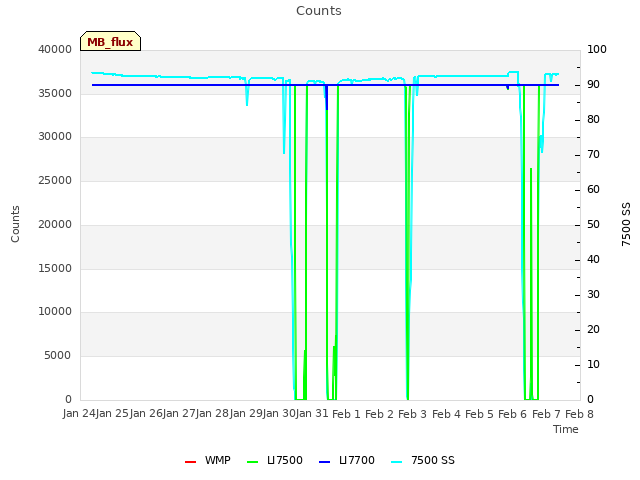Select the WMP red legend swatch
Image resolution: width=640 pixels, height=480 pixels.
(x=190, y=462)
